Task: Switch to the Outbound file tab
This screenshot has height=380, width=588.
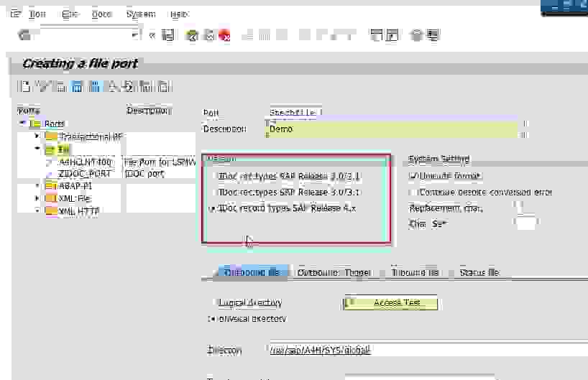Action: [252, 272]
